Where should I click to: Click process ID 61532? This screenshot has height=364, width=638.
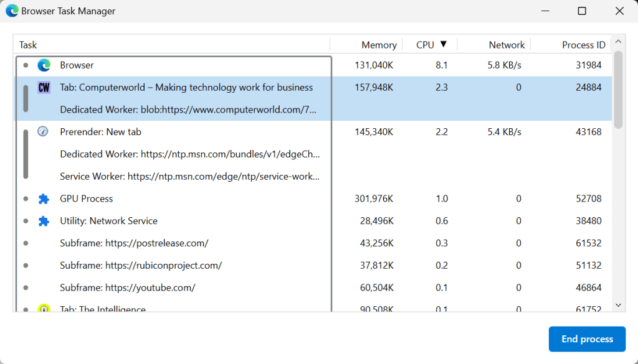[x=588, y=243]
